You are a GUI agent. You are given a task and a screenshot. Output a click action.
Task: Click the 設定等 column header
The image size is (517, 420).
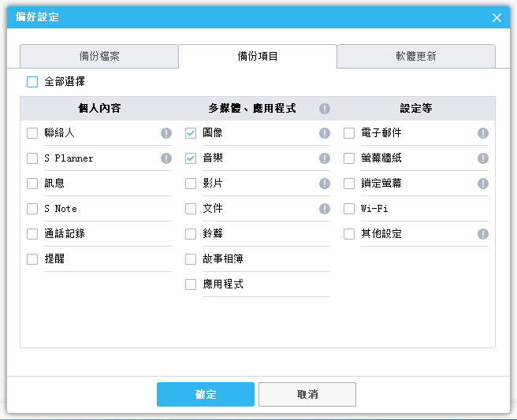pyautogui.click(x=416, y=108)
